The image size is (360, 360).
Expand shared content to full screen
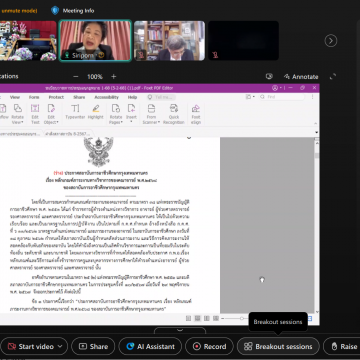332,77
